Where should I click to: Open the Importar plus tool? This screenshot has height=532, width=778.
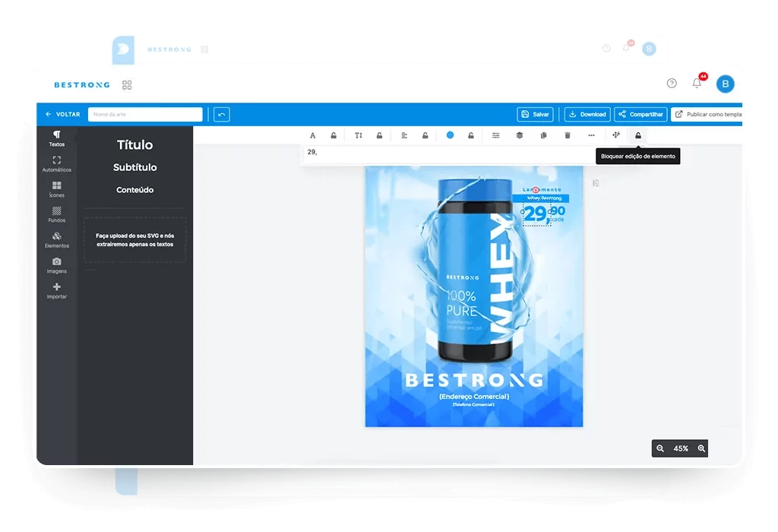(x=56, y=290)
